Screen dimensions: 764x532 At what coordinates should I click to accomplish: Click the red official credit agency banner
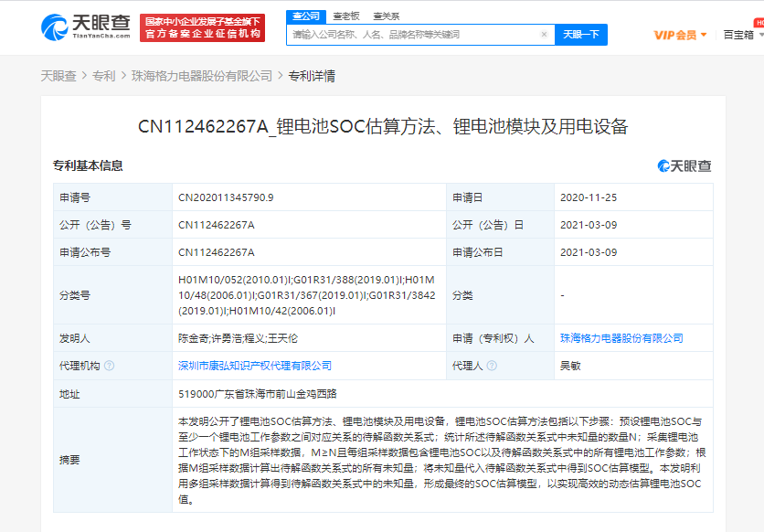click(x=203, y=27)
